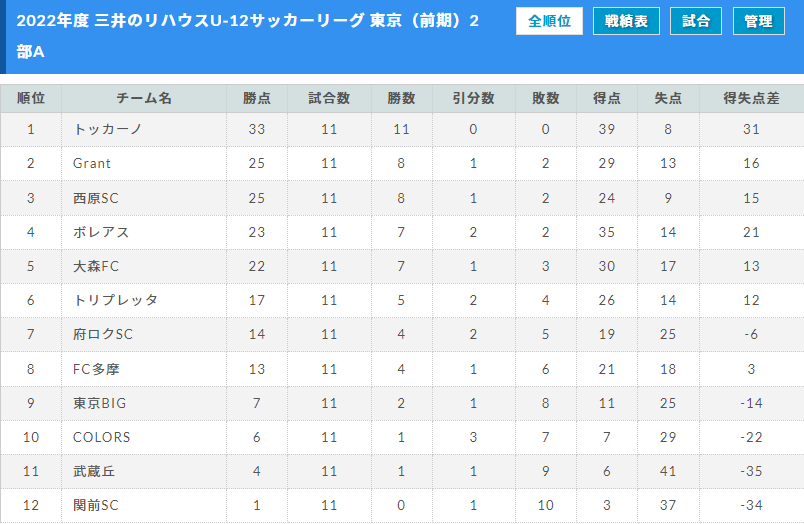Click the 得失点差 column header
804x524 pixels.
pyautogui.click(x=751, y=98)
